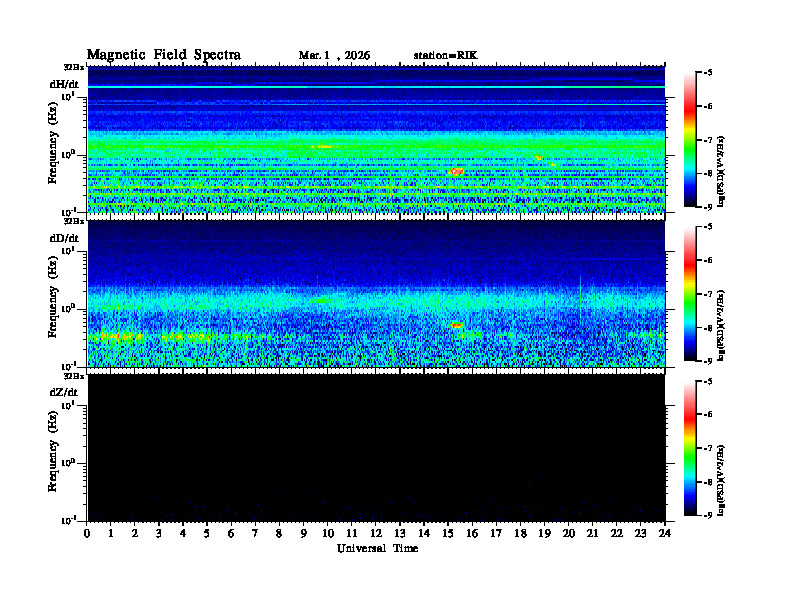Image resolution: width=792 pixels, height=612 pixels.
Task: Click the '-6' value on dZ/dt color bar
Action: [x=708, y=414]
